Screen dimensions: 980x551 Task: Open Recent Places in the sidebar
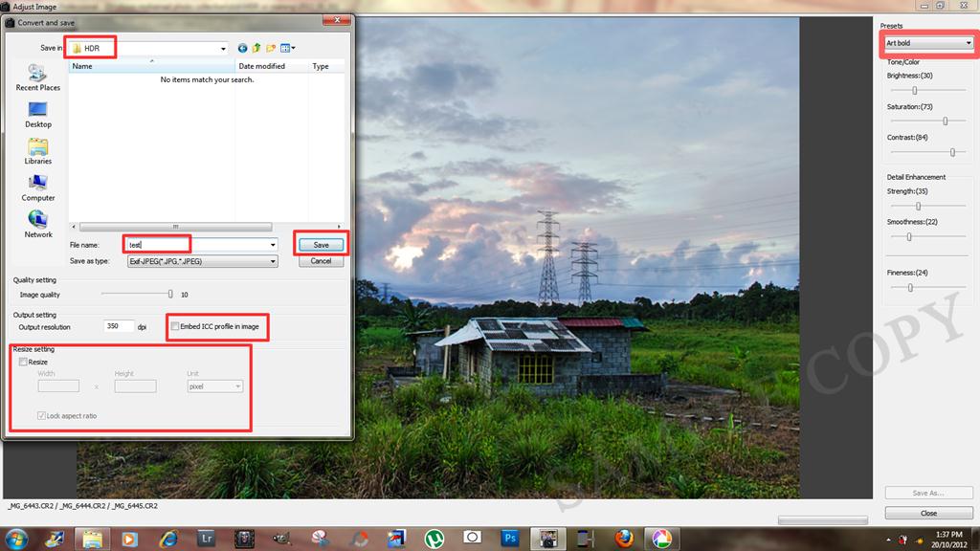pyautogui.click(x=37, y=78)
